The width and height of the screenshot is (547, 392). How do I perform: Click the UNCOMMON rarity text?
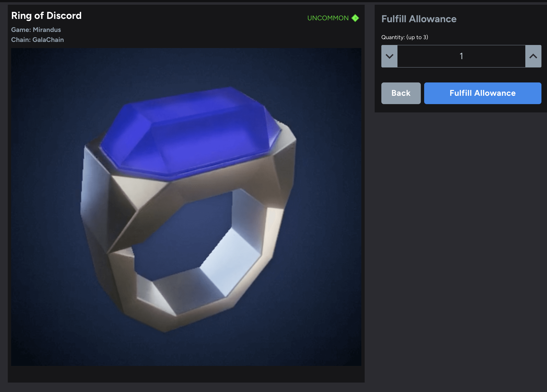tap(328, 18)
